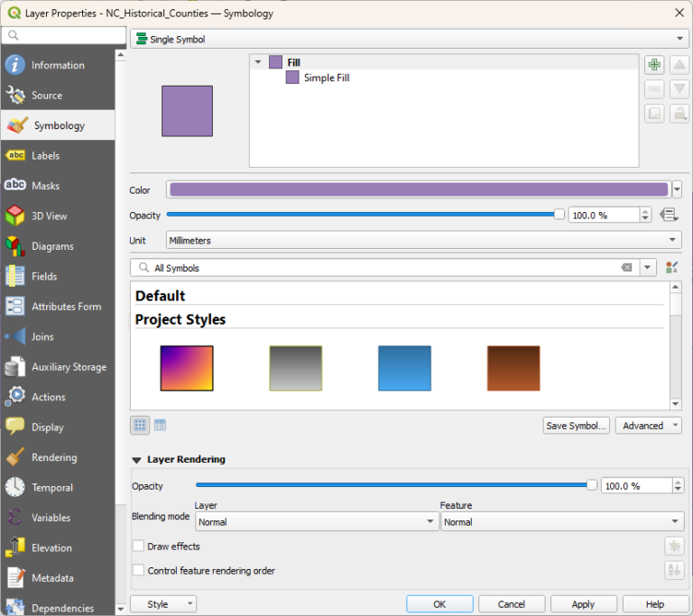Open the Labels tab in sidebar

click(45, 155)
